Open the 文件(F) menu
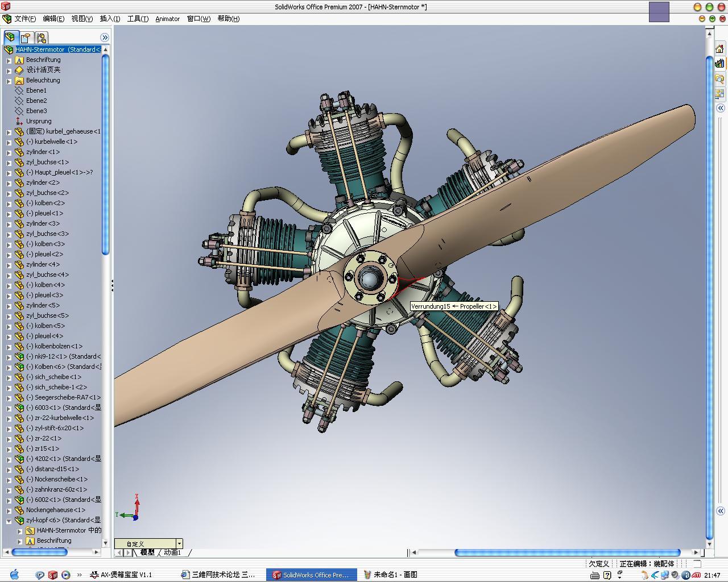Viewport: 728px width, 582px height. (26, 19)
